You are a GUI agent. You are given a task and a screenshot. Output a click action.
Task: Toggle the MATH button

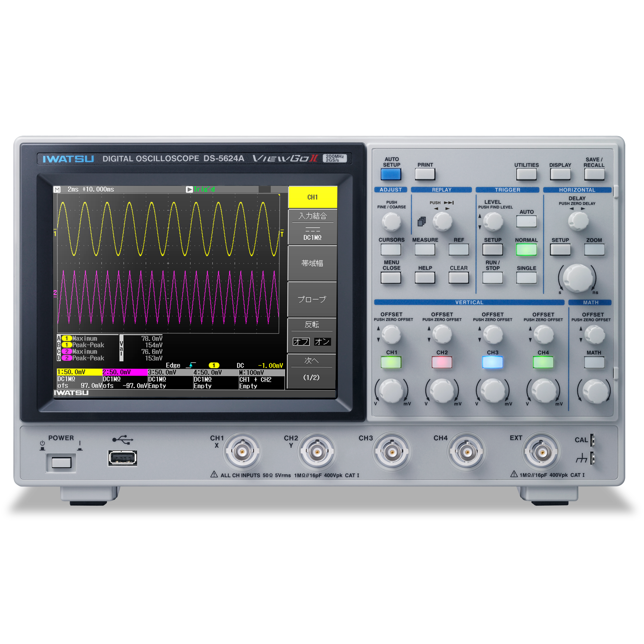coord(594,362)
